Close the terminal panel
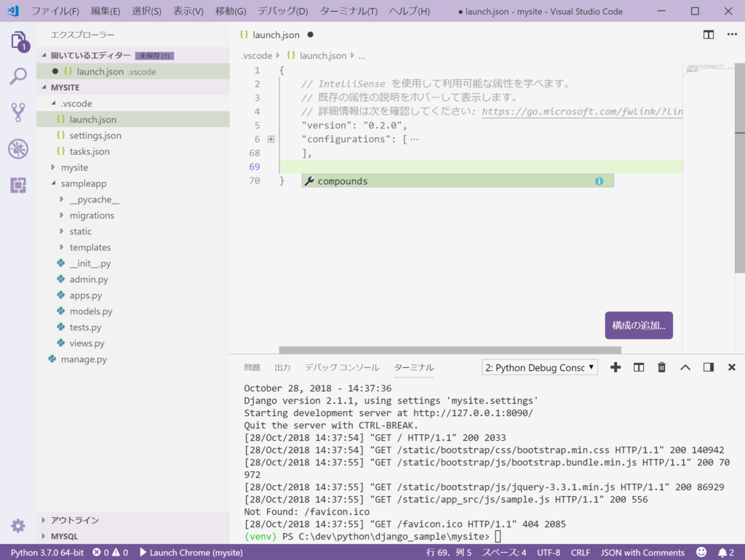This screenshot has height=560, width=745. [732, 367]
